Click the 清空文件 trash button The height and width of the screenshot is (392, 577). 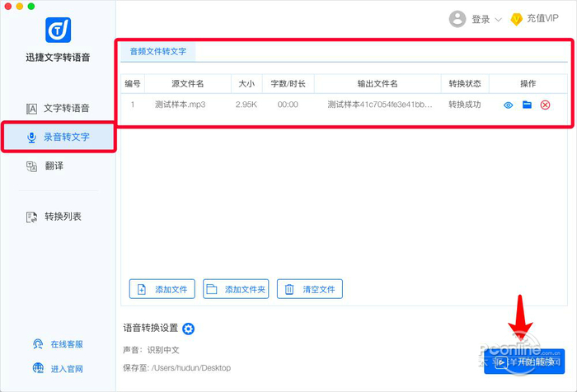[x=310, y=289]
